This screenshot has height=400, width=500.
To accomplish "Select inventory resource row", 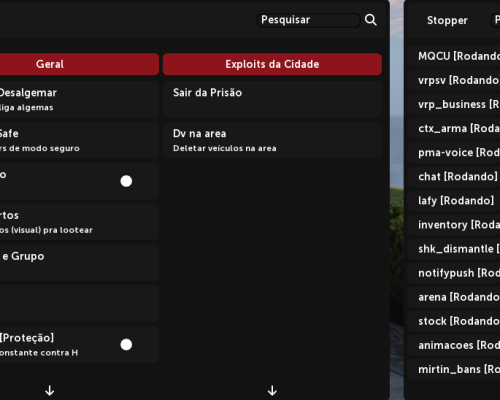I will (454, 225).
